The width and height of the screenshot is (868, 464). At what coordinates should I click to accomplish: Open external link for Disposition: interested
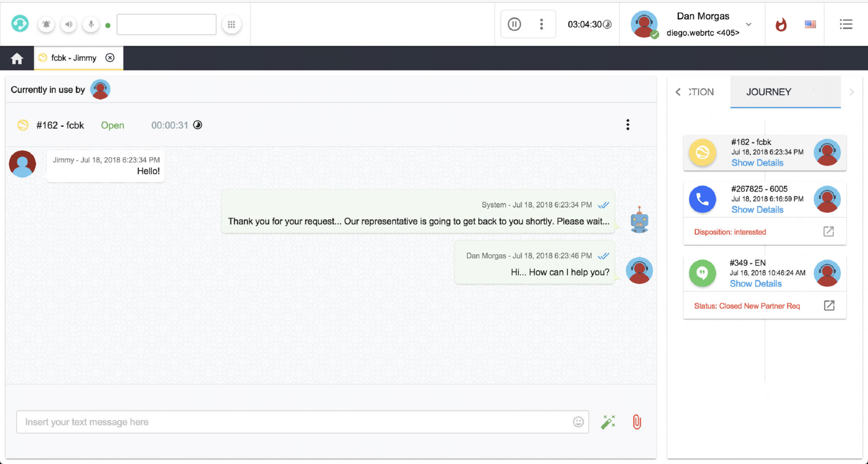click(x=829, y=231)
